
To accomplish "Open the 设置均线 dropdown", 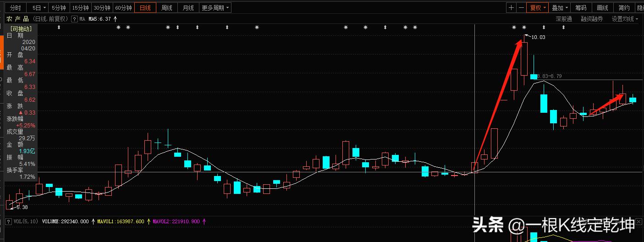I will [625, 19].
